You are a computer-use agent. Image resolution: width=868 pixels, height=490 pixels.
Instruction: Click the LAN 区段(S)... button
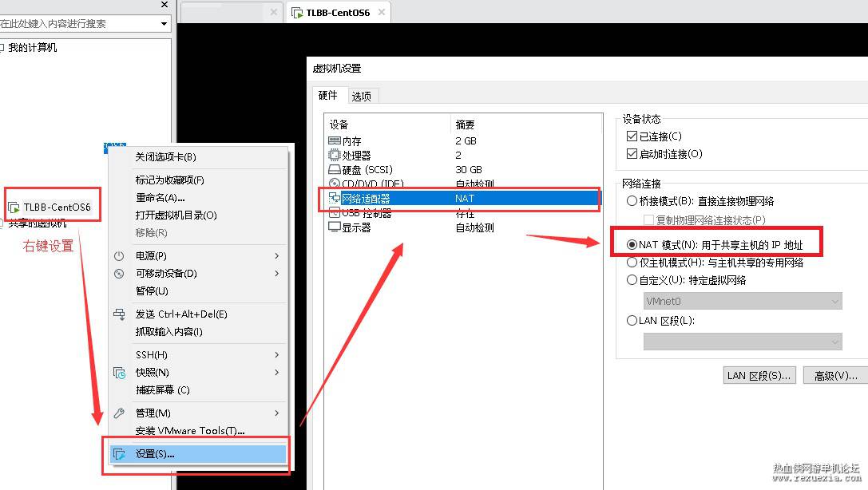[x=759, y=376]
